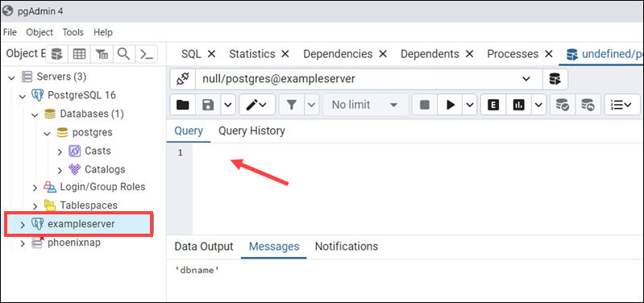
Task: Collapse the PostgreSQL 16 server node
Action: pos(23,96)
